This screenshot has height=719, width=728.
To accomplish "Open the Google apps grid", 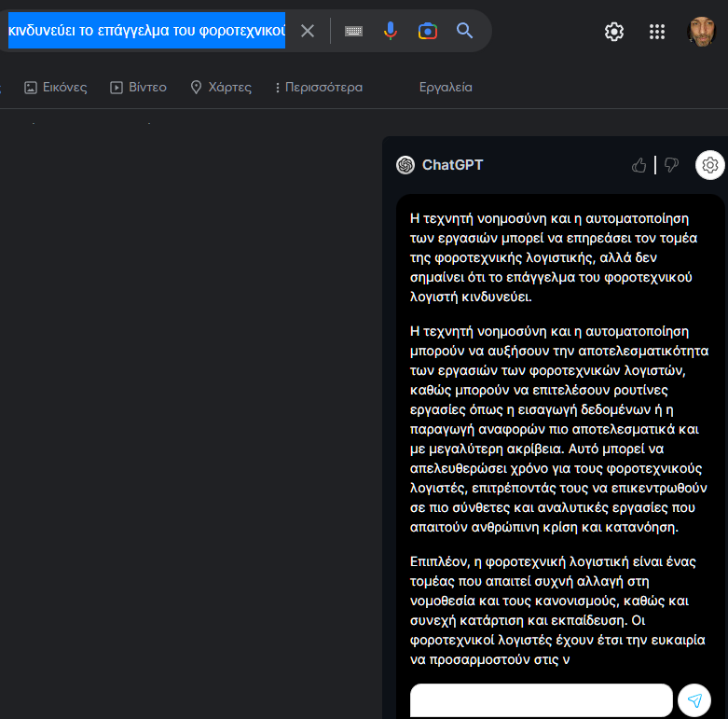I will 657,32.
